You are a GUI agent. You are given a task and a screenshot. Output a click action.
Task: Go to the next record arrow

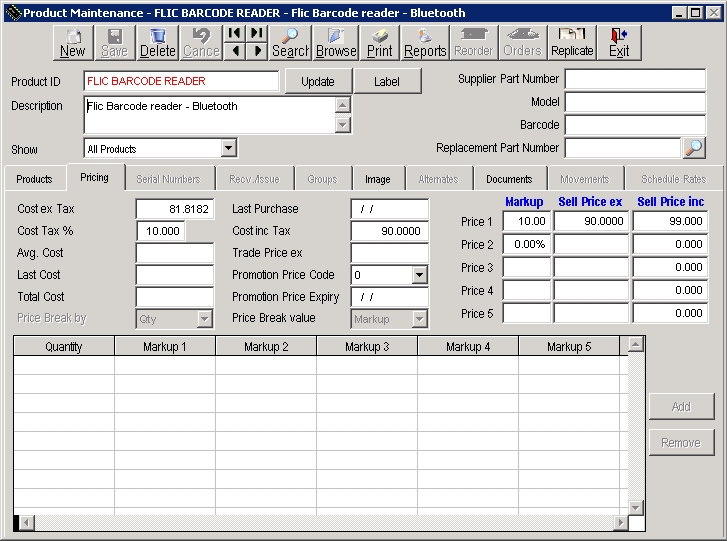(257, 51)
